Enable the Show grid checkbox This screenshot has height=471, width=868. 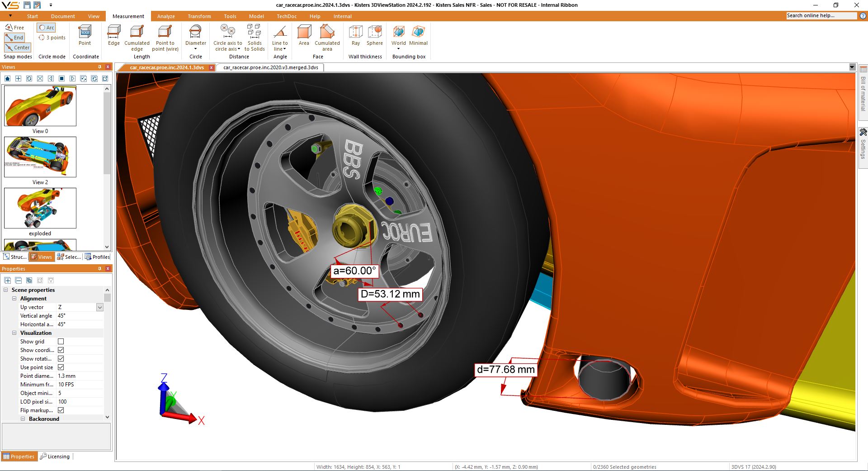pos(61,342)
